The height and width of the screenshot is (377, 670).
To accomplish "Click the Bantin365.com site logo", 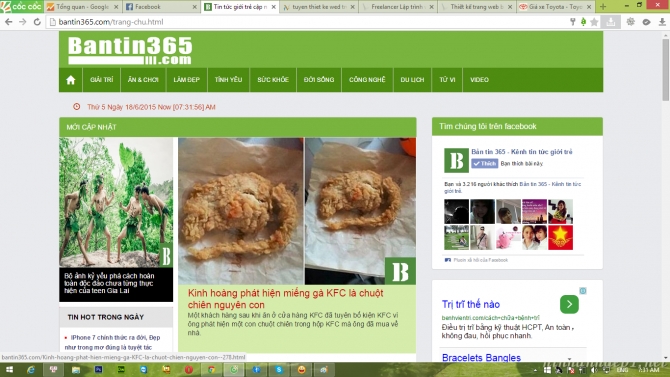I will click(130, 50).
